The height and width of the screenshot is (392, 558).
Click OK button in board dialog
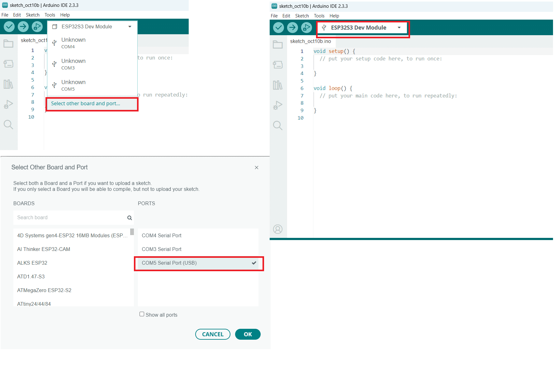(248, 334)
